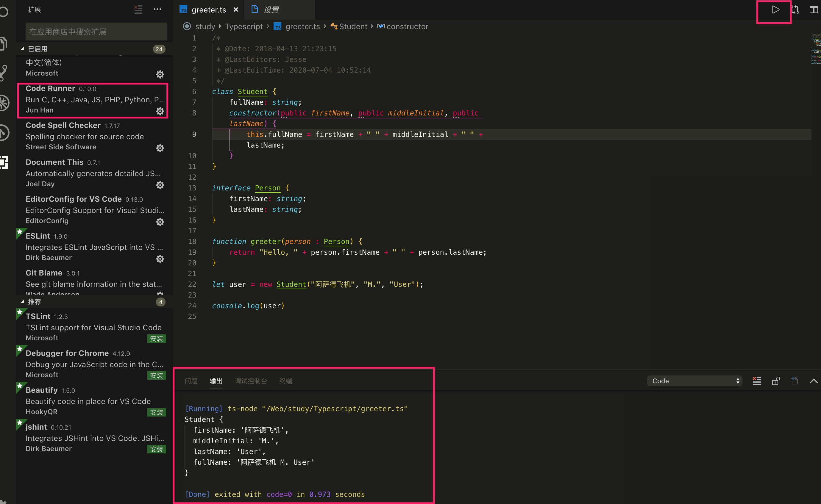Maximize the panel with the chevron-up icon
The width and height of the screenshot is (821, 504).
click(813, 381)
